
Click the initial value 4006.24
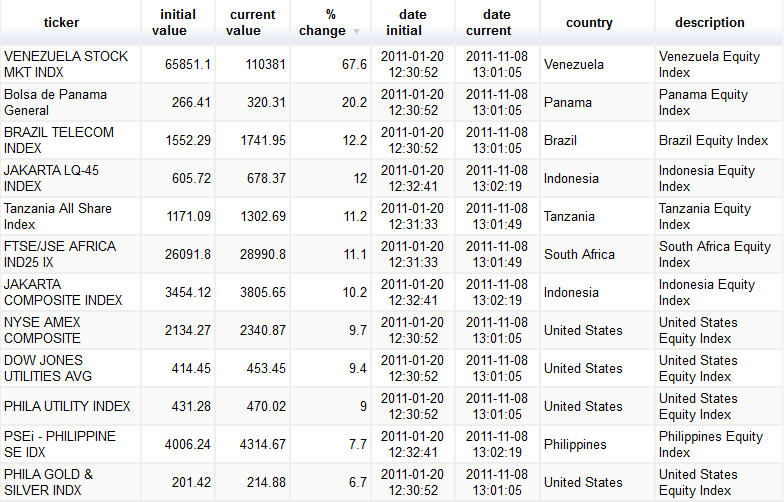[x=188, y=444]
